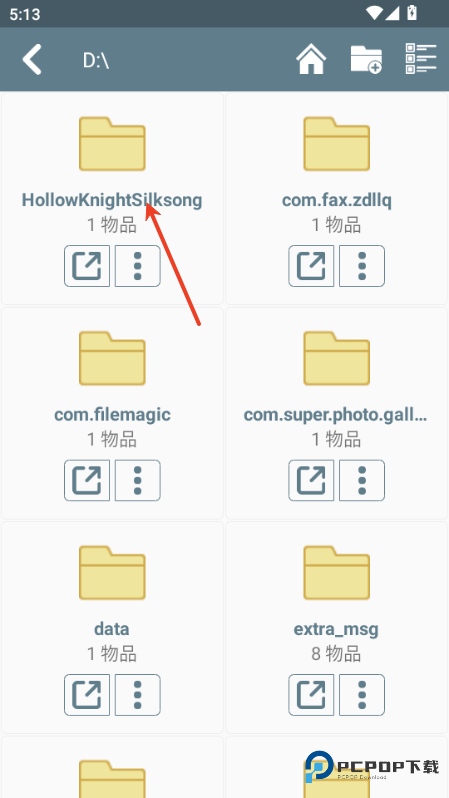The image size is (449, 798).
Task: Open the data folder thumbnail
Action: pyautogui.click(x=112, y=573)
